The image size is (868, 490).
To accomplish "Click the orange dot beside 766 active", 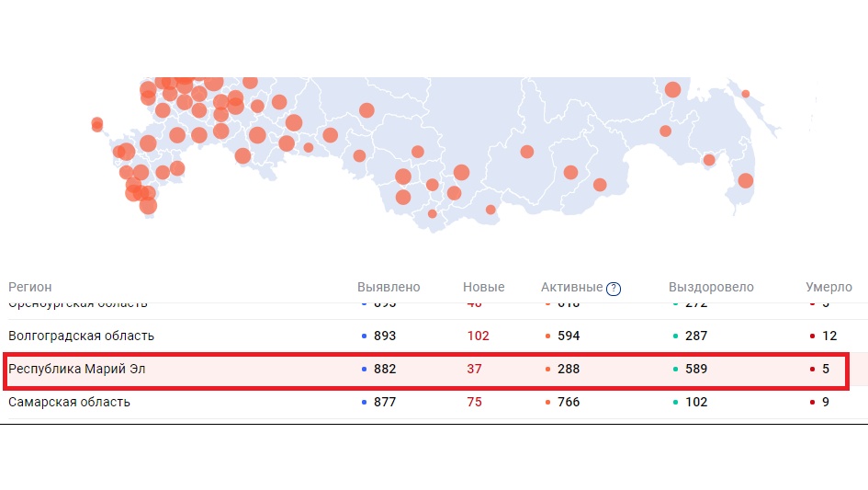I will 547,403.
